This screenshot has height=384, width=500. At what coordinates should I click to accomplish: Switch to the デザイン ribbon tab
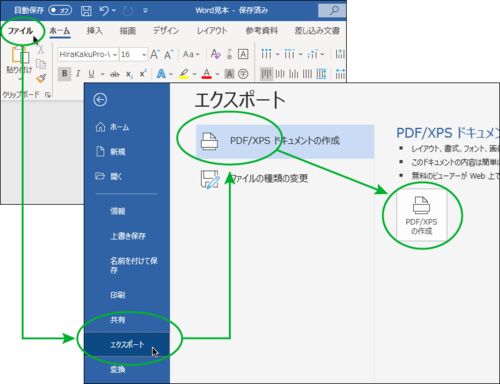point(166,31)
